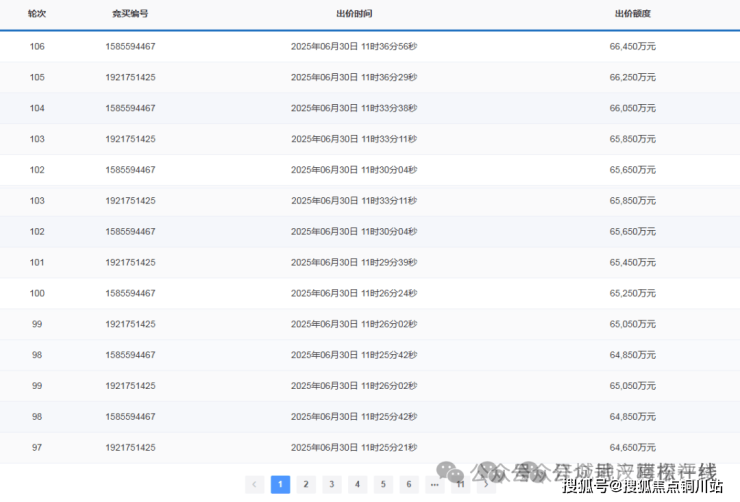This screenshot has height=502, width=740.
Task: Select the round 100 row number cell
Action: coord(37,293)
